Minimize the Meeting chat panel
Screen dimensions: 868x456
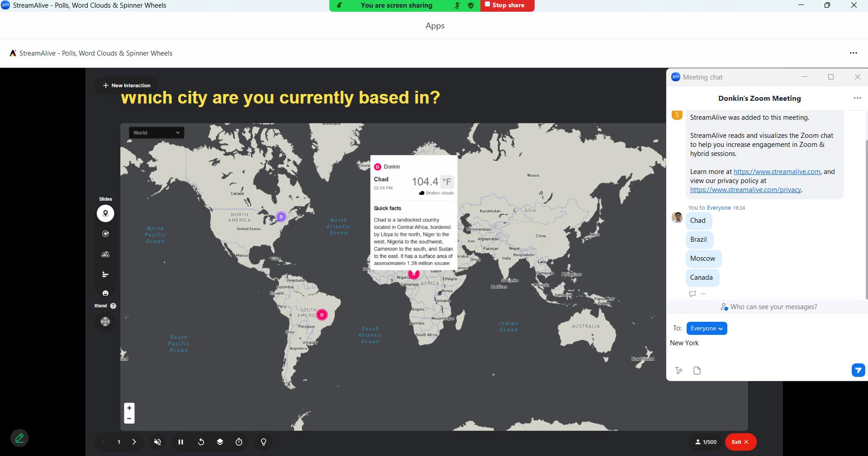click(x=805, y=77)
